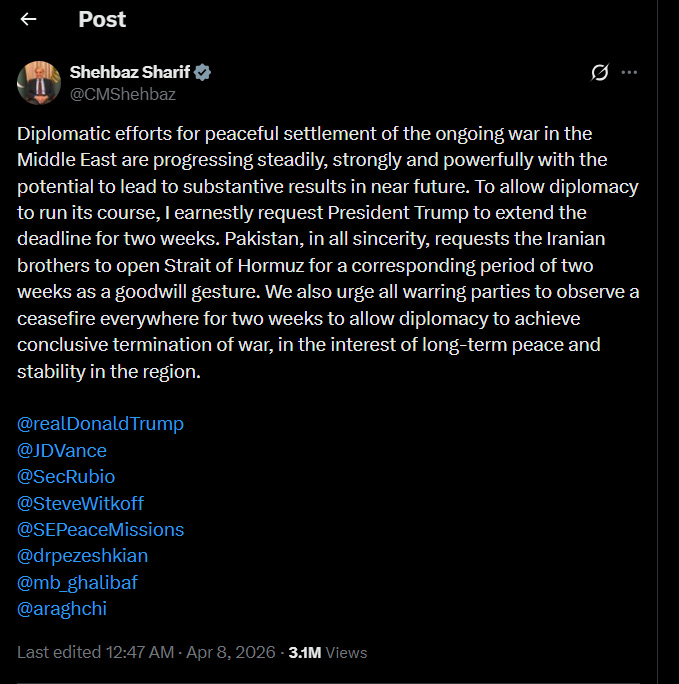Screen dimensions: 679x684
Task: Open the @SteveWitkoff profile mention
Action: click(80, 503)
